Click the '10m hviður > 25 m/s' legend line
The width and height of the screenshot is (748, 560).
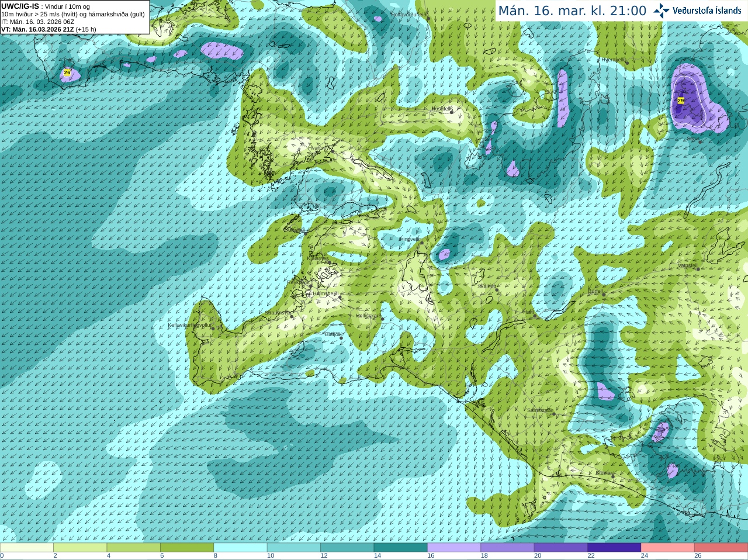pyautogui.click(x=73, y=14)
